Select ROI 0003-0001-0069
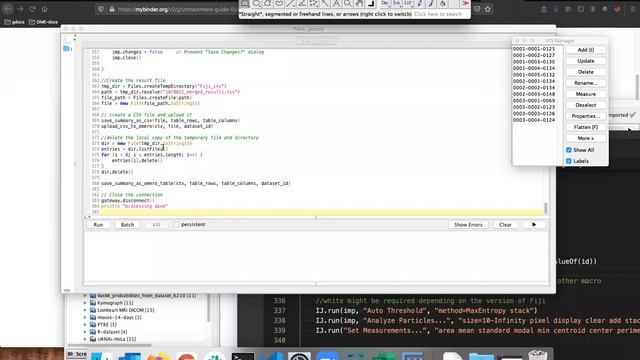Image resolution: width=640 pixels, height=360 pixels. [x=534, y=100]
